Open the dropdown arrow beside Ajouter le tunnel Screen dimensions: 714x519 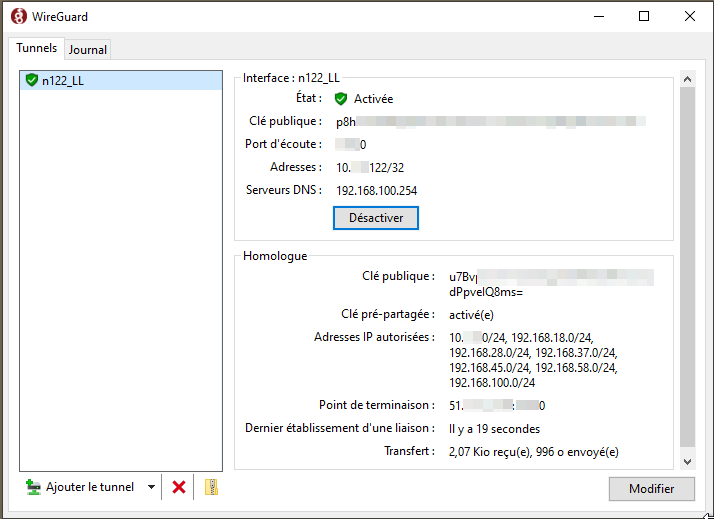[x=151, y=487]
